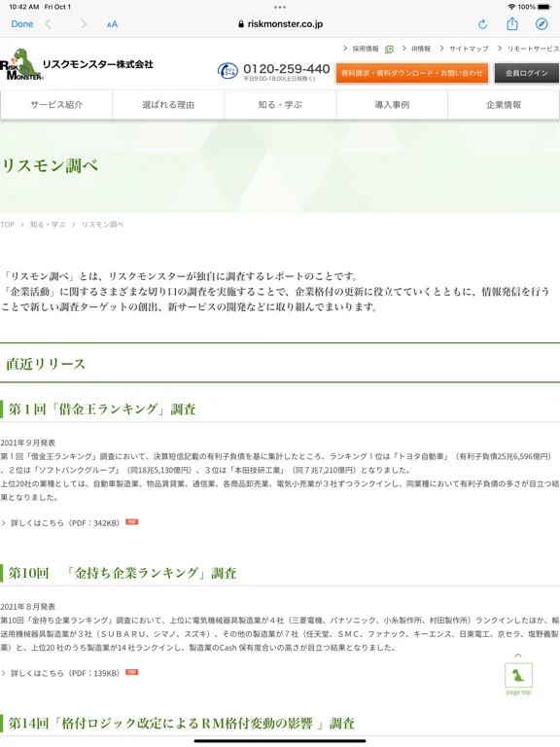Screen dimensions: 560x747
Task: Open the サービス紹介 menu
Action: point(56,105)
